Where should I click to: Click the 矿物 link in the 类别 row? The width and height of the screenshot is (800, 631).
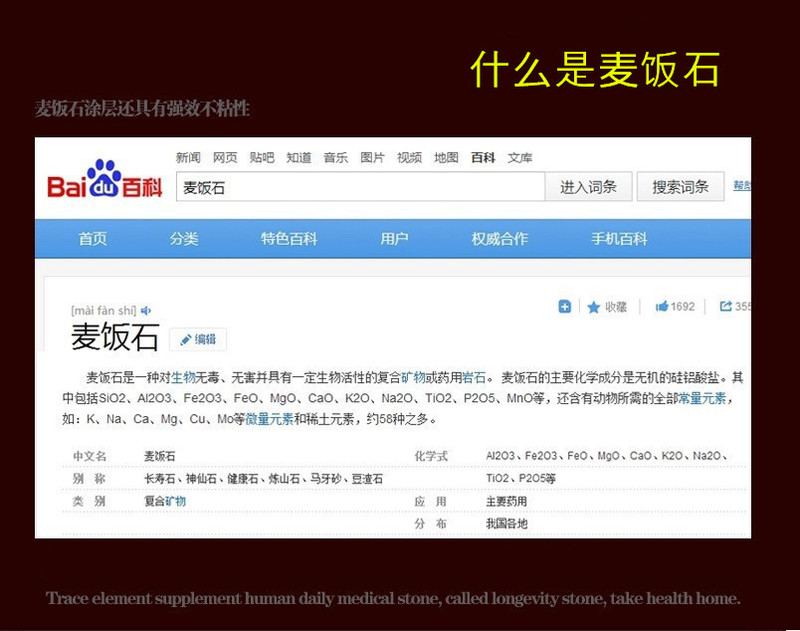(176, 501)
